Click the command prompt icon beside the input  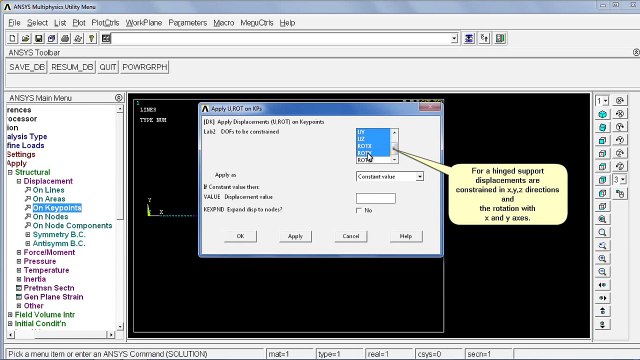pos(106,38)
